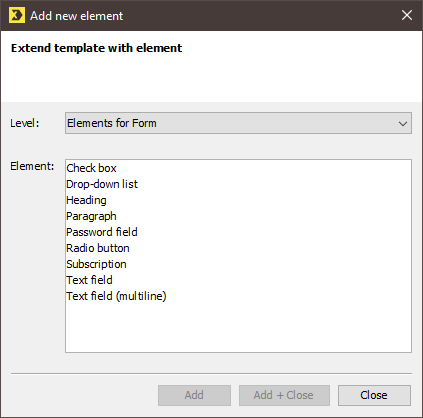
Task: Click the Element label
Action: tap(32, 166)
